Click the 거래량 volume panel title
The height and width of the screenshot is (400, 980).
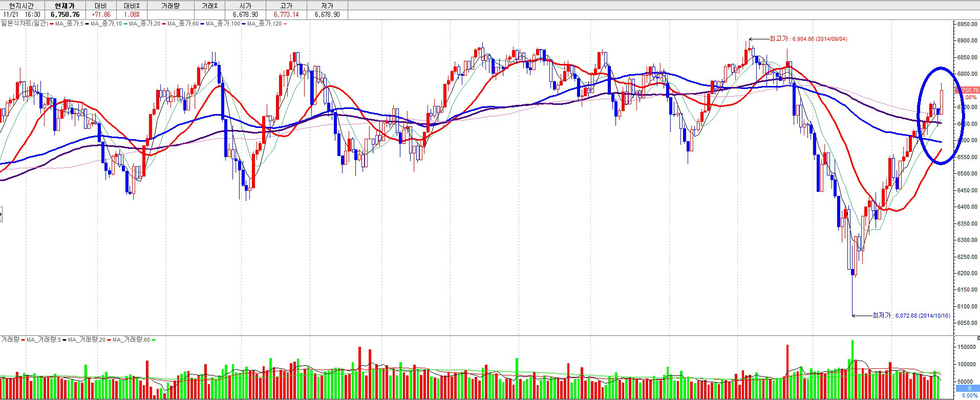point(10,340)
